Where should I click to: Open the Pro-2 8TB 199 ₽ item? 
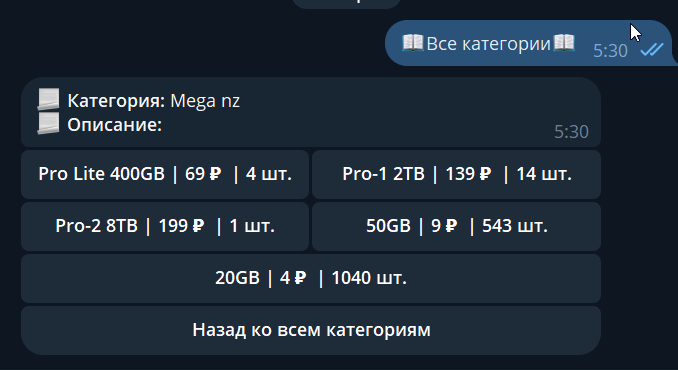165,226
